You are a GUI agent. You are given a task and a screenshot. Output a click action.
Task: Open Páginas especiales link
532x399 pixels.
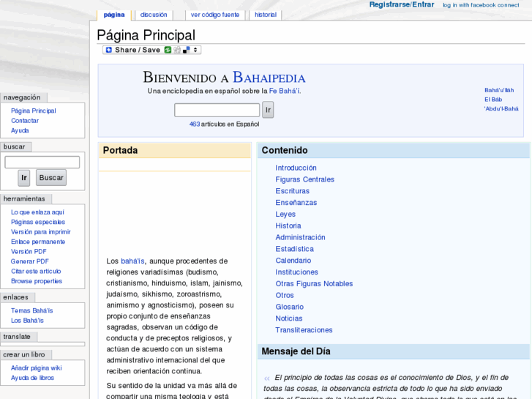[38, 222]
